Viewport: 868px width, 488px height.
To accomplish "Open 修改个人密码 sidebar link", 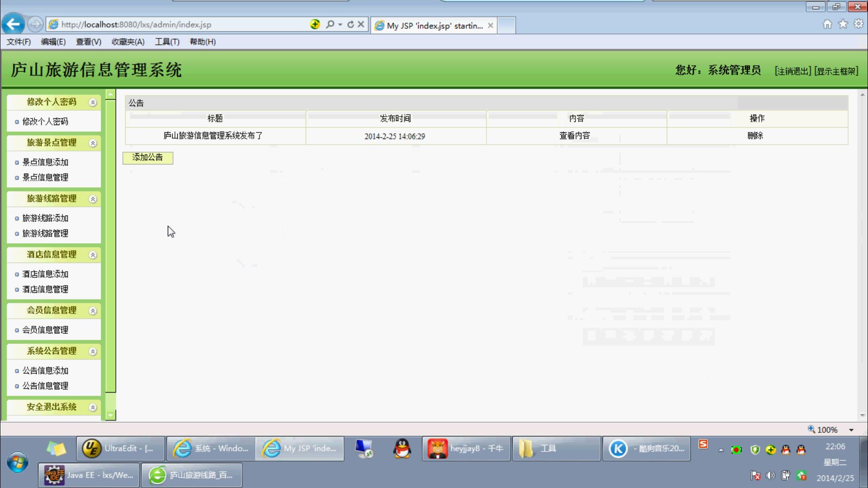I will point(45,122).
